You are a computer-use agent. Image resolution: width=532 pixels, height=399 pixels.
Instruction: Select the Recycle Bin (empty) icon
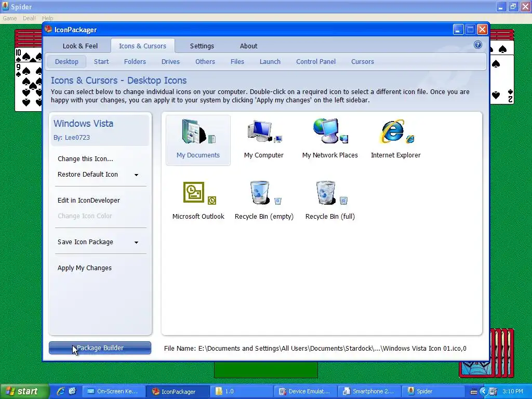264,201
